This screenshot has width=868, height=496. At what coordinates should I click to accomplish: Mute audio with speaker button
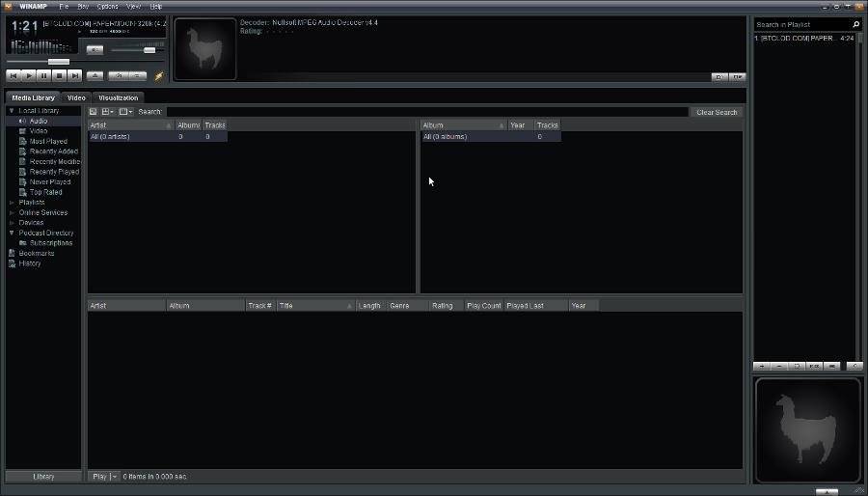click(x=95, y=50)
